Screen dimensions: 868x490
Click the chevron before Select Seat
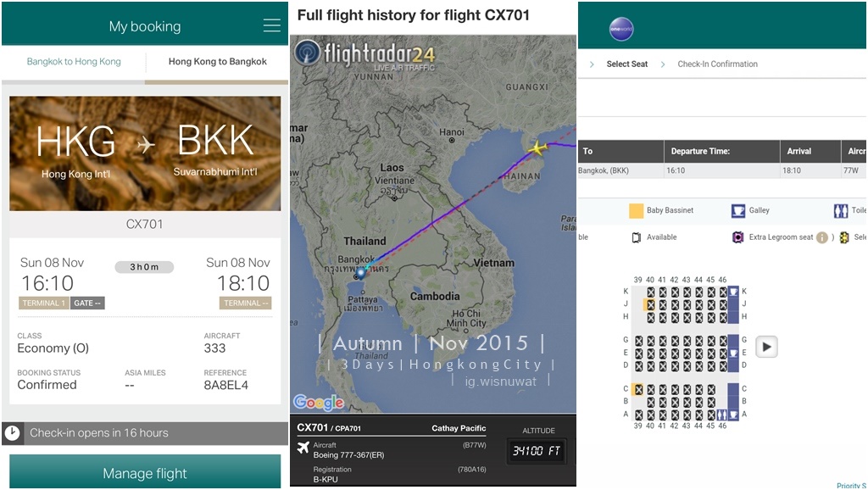(592, 64)
